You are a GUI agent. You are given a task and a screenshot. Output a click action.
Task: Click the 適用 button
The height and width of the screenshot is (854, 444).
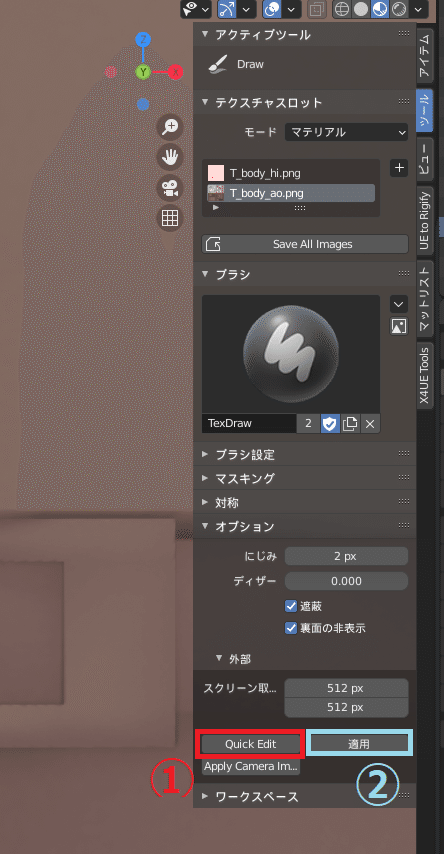(359, 744)
